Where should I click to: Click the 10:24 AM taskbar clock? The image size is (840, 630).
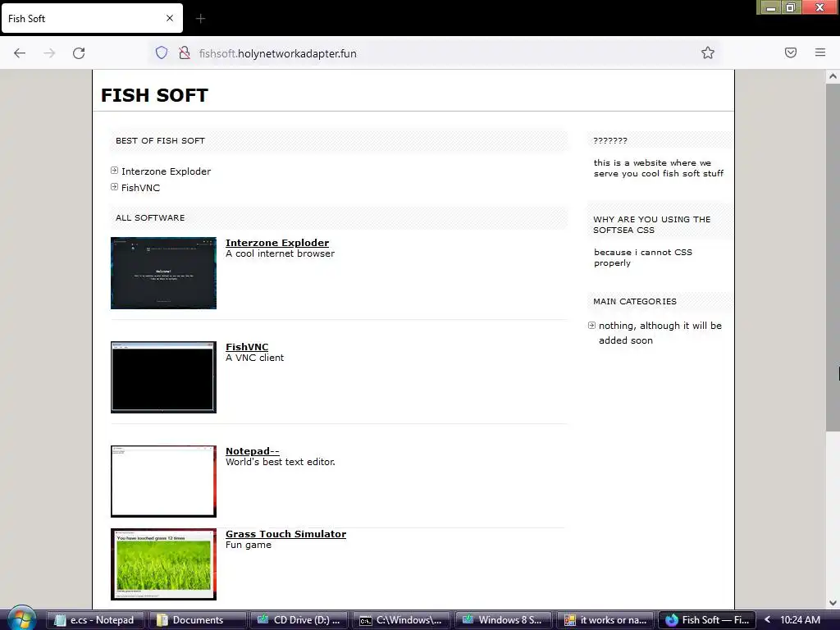pyautogui.click(x=801, y=620)
